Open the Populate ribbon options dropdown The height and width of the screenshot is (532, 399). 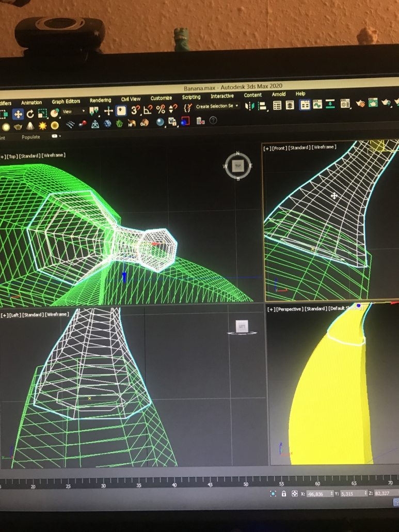coord(55,136)
